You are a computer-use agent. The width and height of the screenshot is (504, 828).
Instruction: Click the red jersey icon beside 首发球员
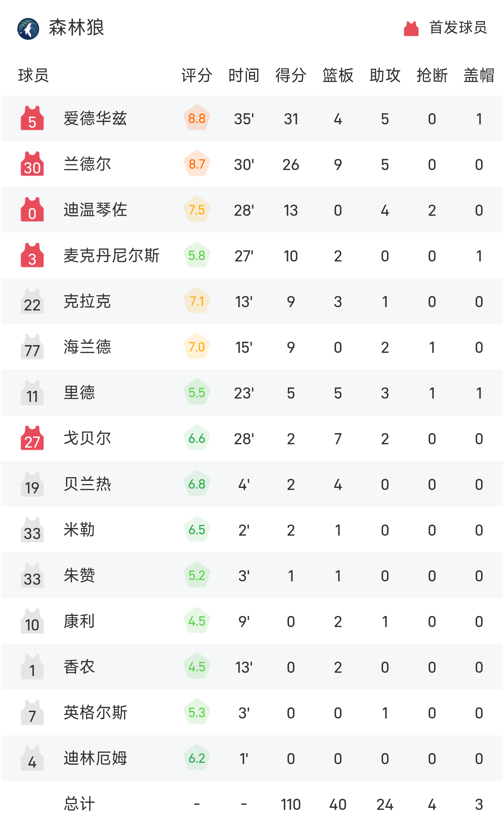[x=411, y=29]
